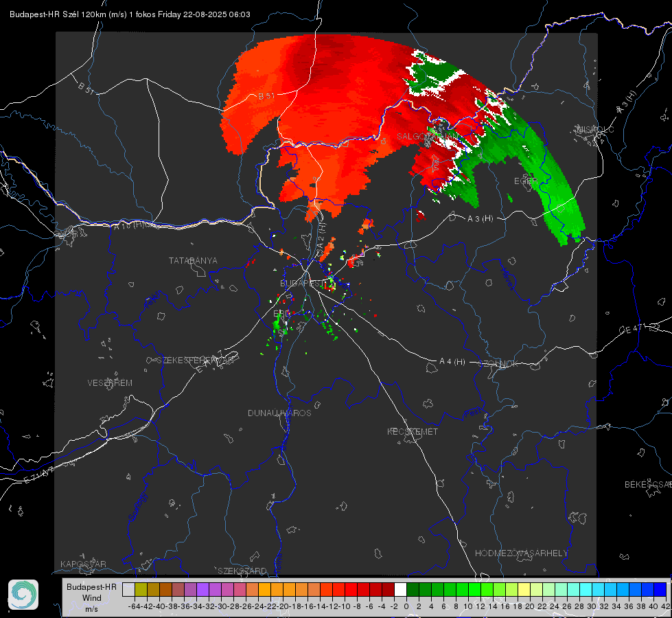Click the MISKOLC city label
Image resolution: width=672 pixels, height=618 pixels.
[596, 129]
